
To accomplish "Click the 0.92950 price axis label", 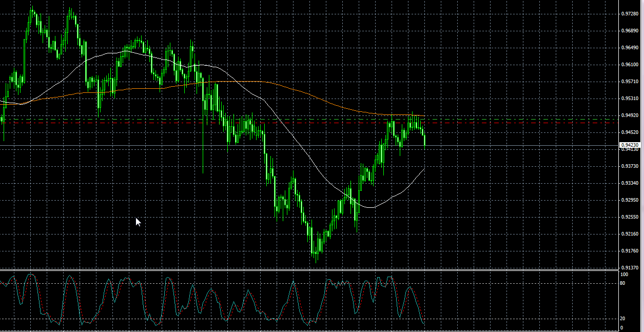I will coord(630,200).
